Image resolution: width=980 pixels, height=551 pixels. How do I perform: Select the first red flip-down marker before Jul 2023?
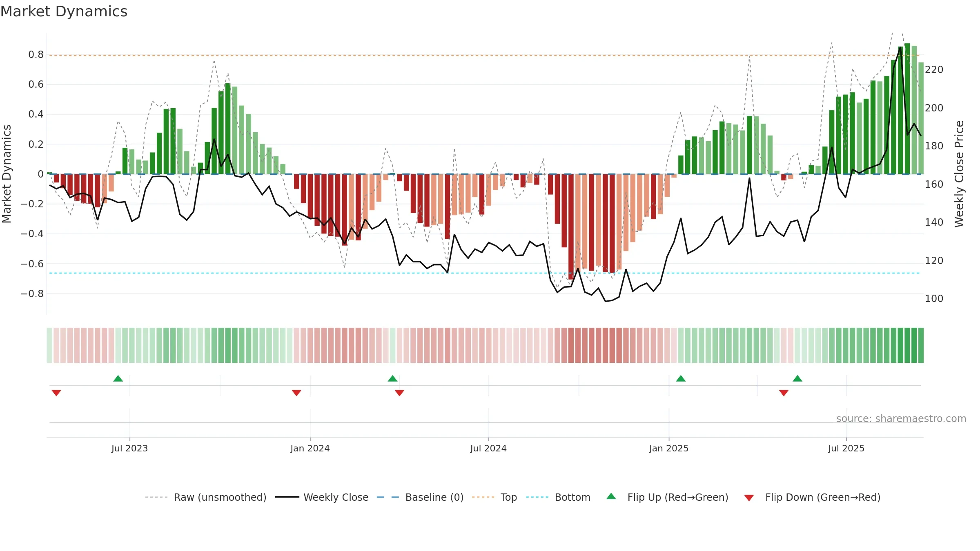coord(56,393)
